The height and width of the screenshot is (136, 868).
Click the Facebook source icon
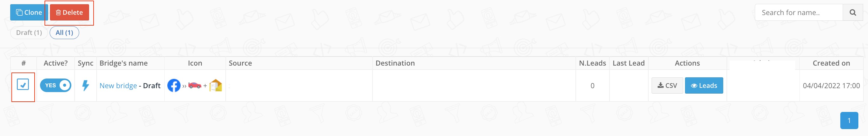pyautogui.click(x=174, y=85)
